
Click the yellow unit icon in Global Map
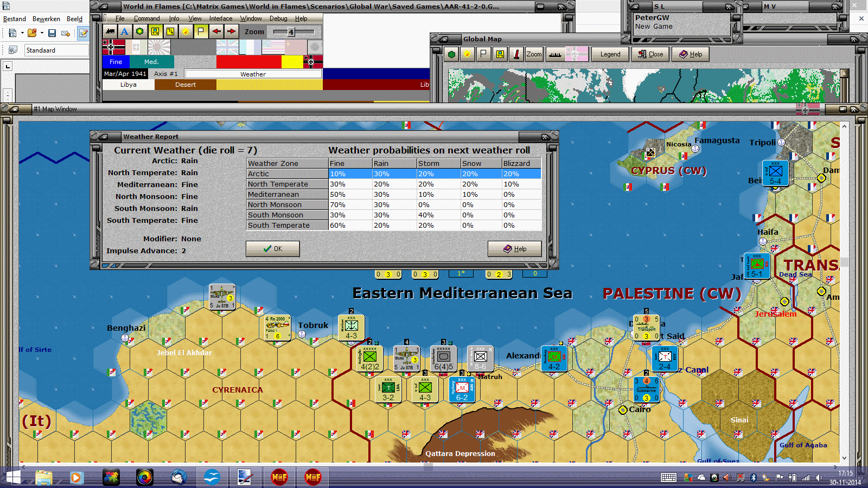pyautogui.click(x=500, y=54)
